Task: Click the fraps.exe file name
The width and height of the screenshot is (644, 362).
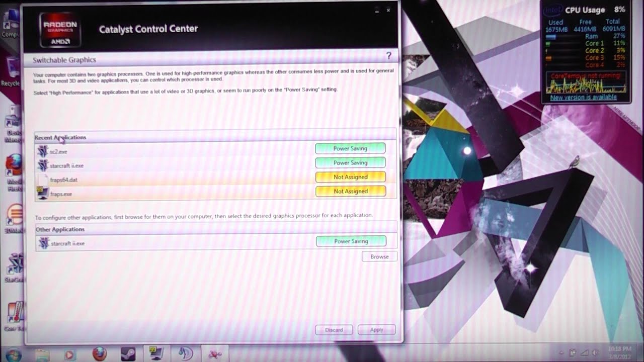Action: pyautogui.click(x=61, y=194)
